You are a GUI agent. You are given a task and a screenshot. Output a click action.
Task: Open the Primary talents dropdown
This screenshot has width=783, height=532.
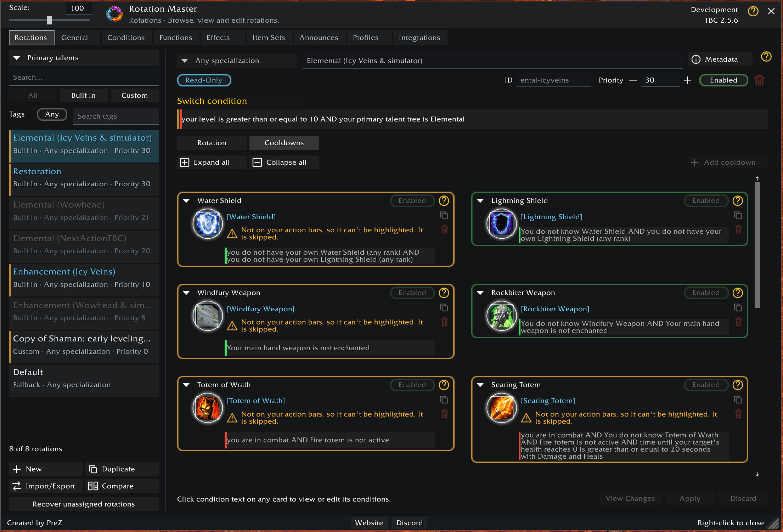point(84,58)
